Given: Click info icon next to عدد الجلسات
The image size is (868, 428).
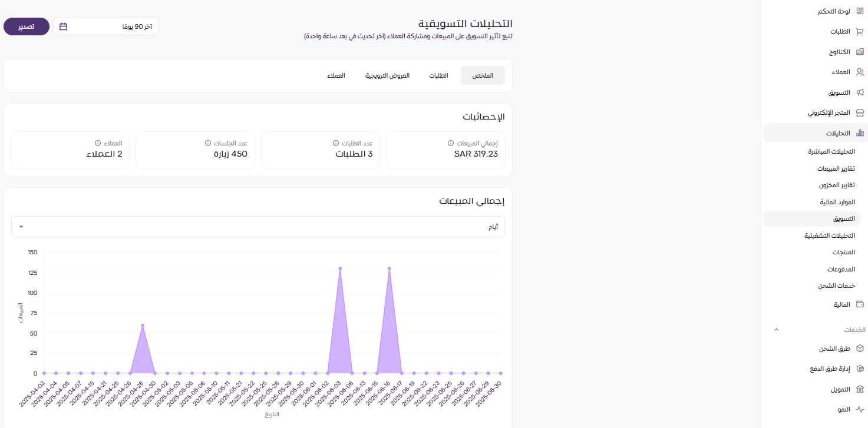Looking at the screenshot, I should coord(207,143).
